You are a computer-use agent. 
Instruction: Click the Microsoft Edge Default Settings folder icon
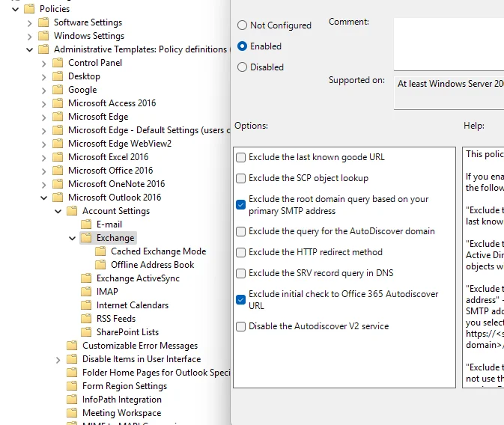click(58, 130)
